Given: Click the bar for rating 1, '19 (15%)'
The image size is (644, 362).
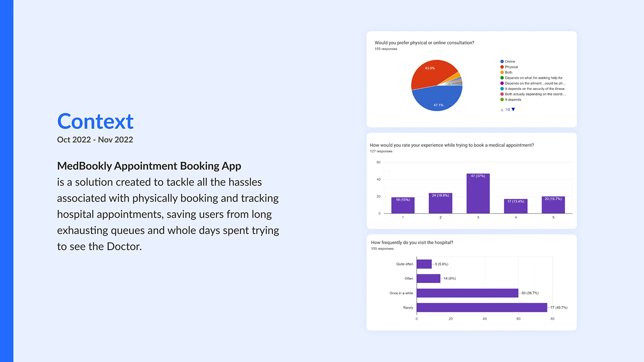Looking at the screenshot, I should point(403,205).
